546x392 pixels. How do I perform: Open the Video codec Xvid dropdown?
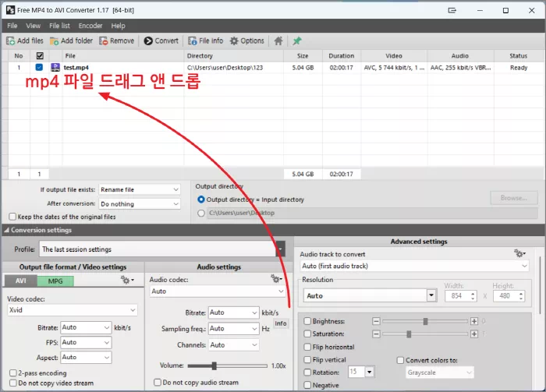(x=73, y=310)
